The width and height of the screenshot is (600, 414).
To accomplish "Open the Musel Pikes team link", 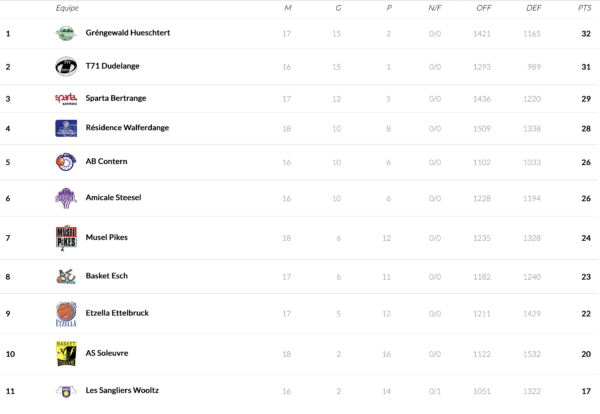I will click(x=107, y=238).
